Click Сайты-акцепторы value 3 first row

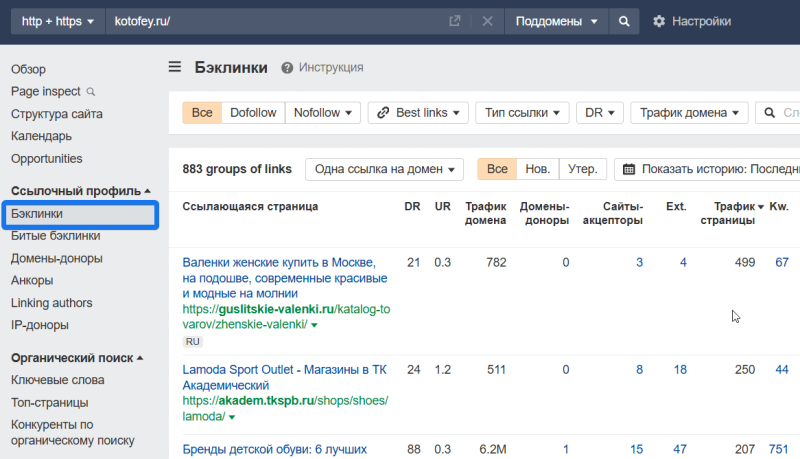639,263
